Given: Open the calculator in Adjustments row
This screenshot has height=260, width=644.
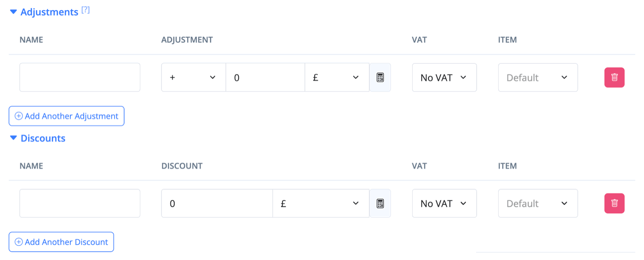Looking at the screenshot, I should pos(380,77).
